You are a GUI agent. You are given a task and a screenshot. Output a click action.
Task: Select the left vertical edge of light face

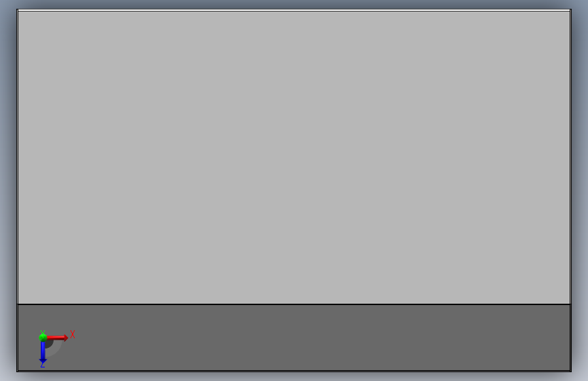17,157
